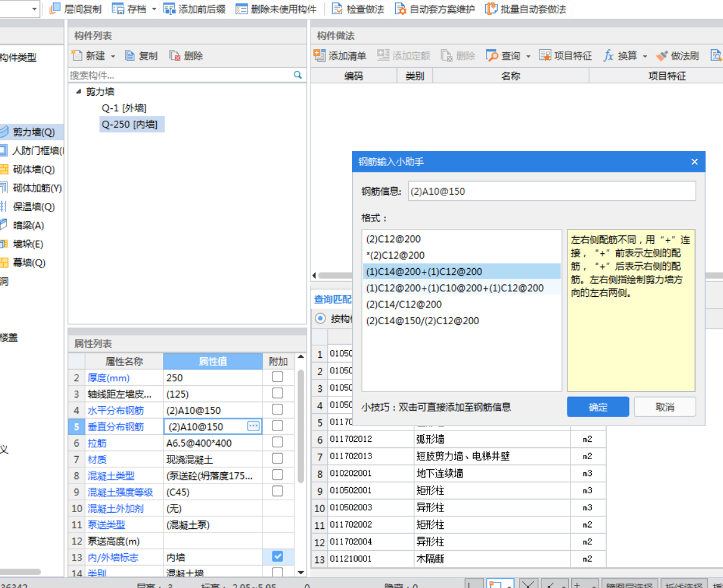Toggle 附加 checkbox for 厚度(mm)
Viewport: 723px width, 588px height.
pyautogui.click(x=277, y=377)
